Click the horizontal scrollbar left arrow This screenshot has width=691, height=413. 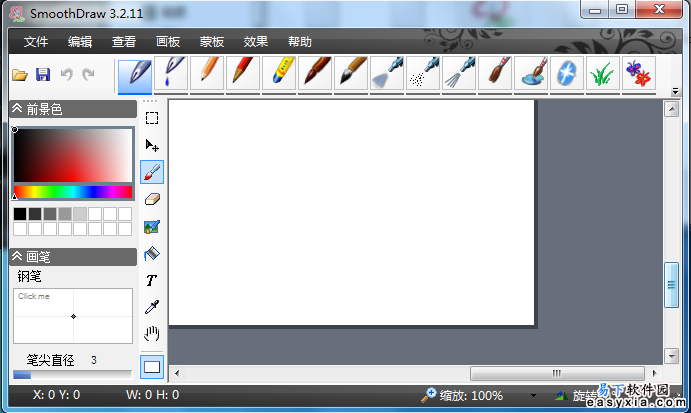click(x=177, y=373)
